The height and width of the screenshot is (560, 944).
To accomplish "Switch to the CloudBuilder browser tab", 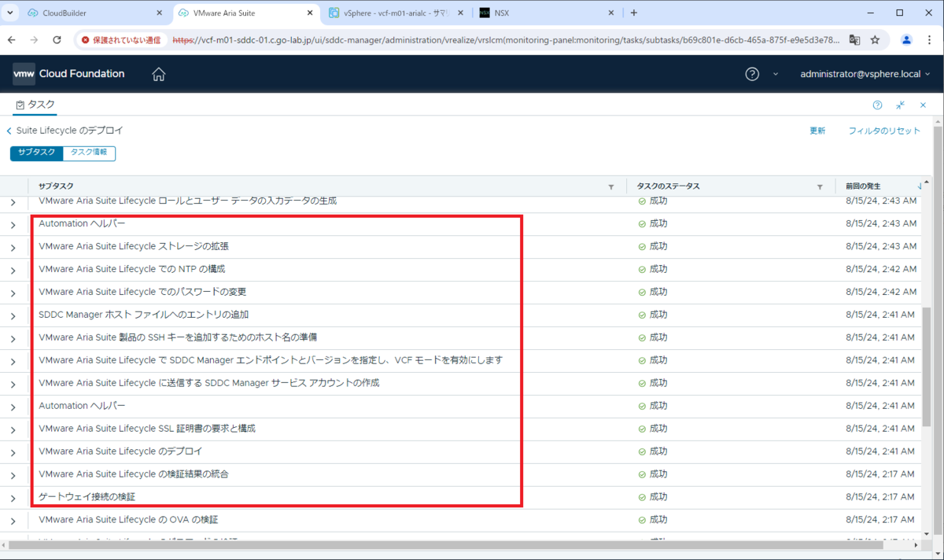I will pos(94,13).
